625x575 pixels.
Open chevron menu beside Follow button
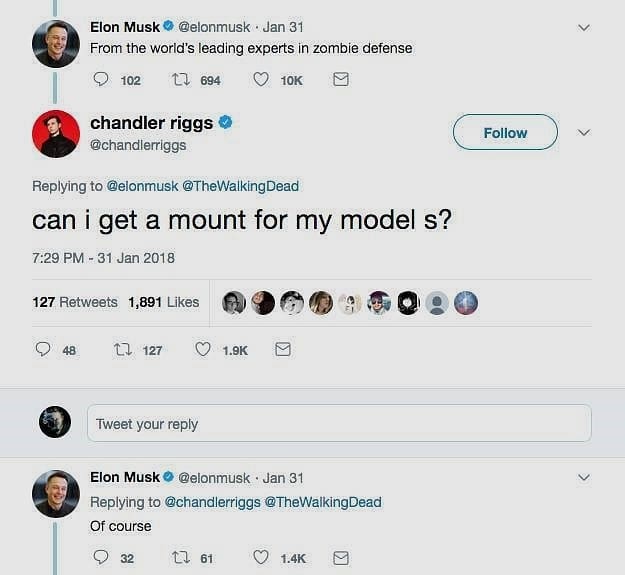585,133
